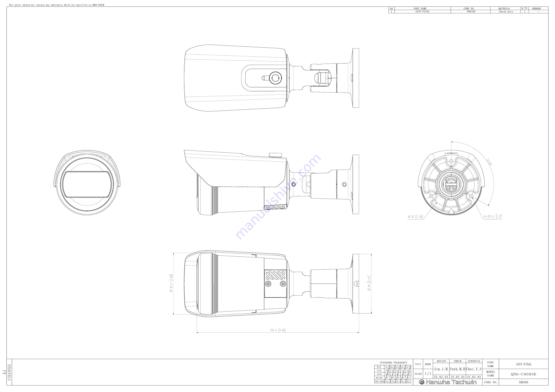555x392 pixels.
Task: Click the DESIGN column header
Action: tap(441, 361)
